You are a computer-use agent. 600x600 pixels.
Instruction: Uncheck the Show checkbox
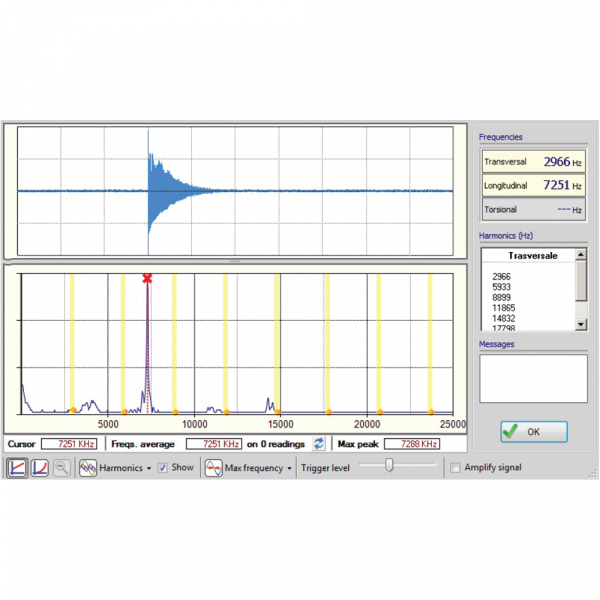click(162, 467)
